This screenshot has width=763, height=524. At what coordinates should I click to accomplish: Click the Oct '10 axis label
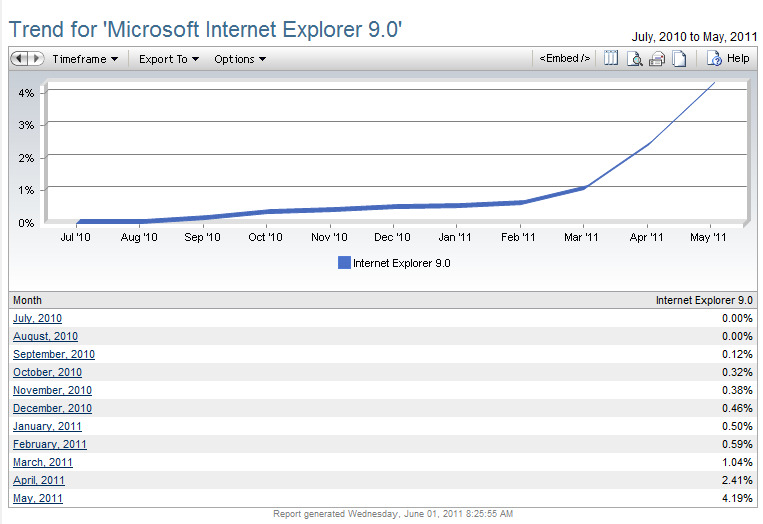click(265, 237)
